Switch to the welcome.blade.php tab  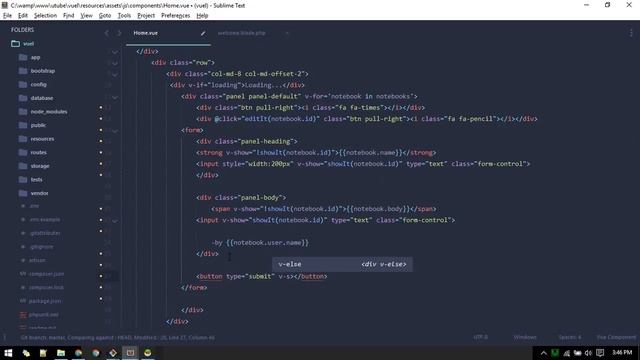(241, 33)
